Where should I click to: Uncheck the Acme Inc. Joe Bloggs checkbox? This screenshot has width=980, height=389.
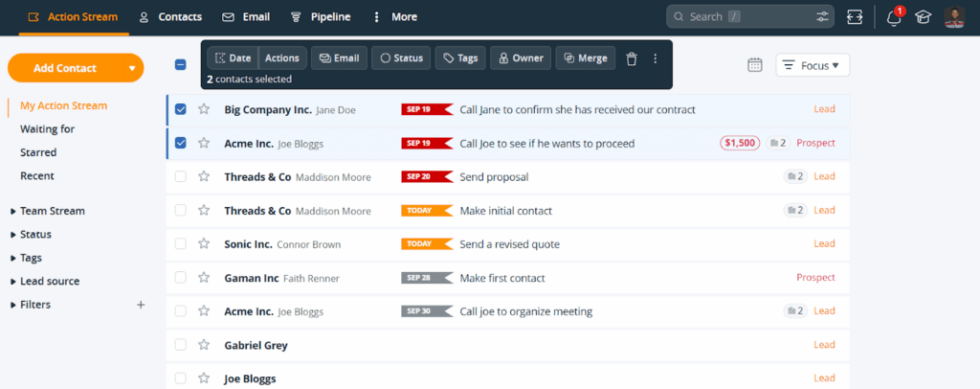click(181, 143)
